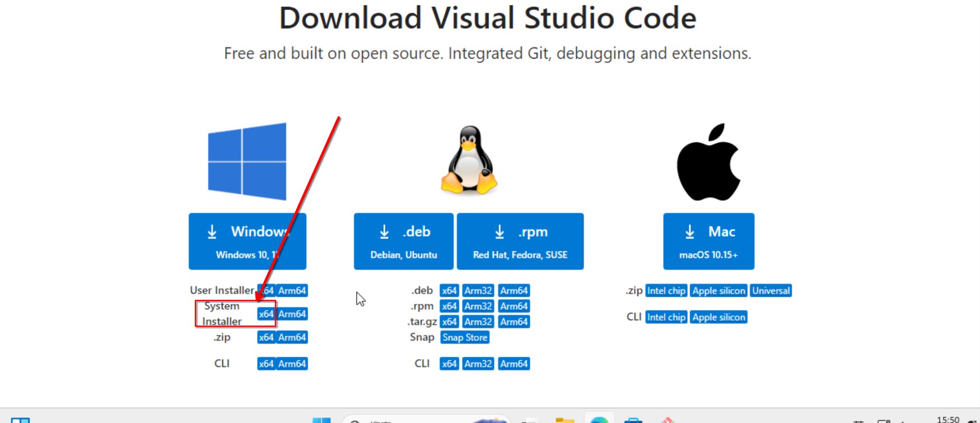Download Linux .rpm Arm64 package
Image resolution: width=980 pixels, height=423 pixels.
click(514, 306)
